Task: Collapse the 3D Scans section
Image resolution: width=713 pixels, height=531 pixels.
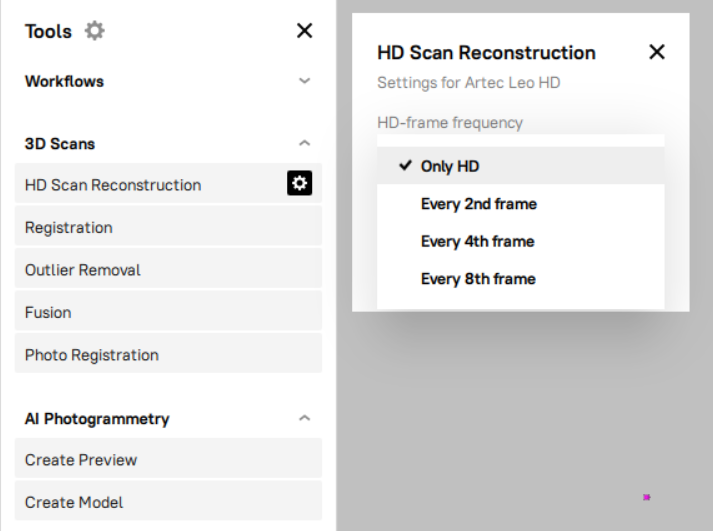Action: (x=304, y=143)
